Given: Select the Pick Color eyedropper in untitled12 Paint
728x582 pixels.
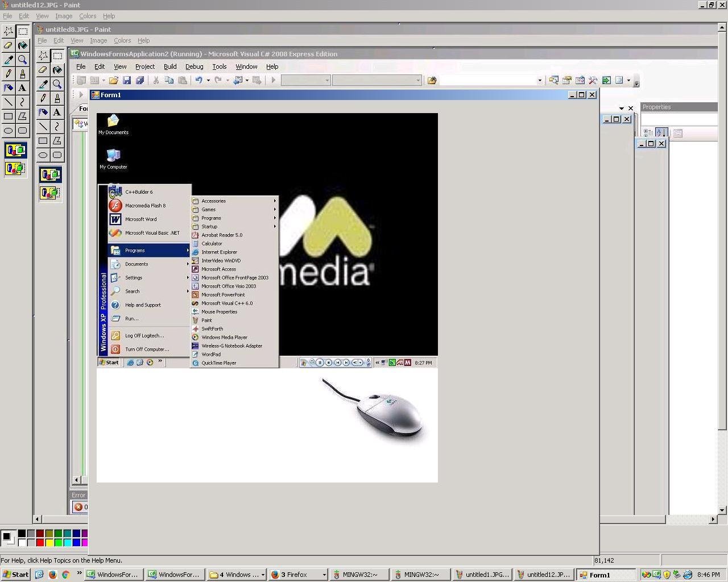Looking at the screenshot, I should click(9, 60).
